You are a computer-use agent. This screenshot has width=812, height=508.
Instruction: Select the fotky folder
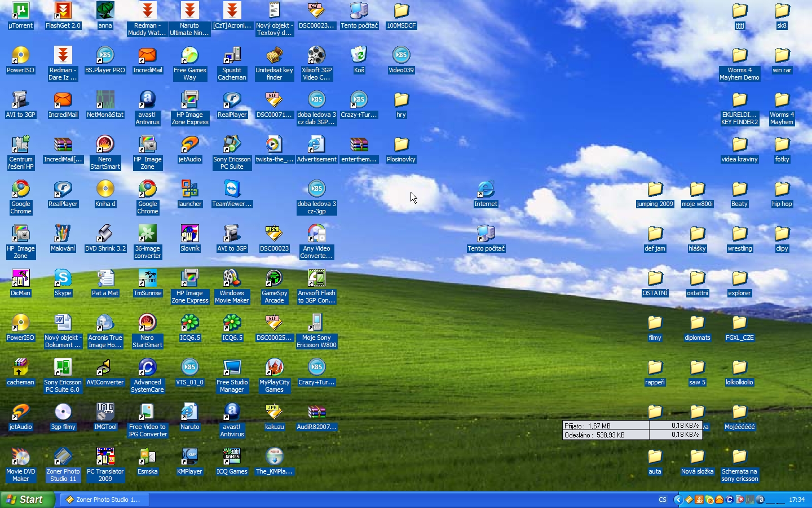click(x=782, y=150)
